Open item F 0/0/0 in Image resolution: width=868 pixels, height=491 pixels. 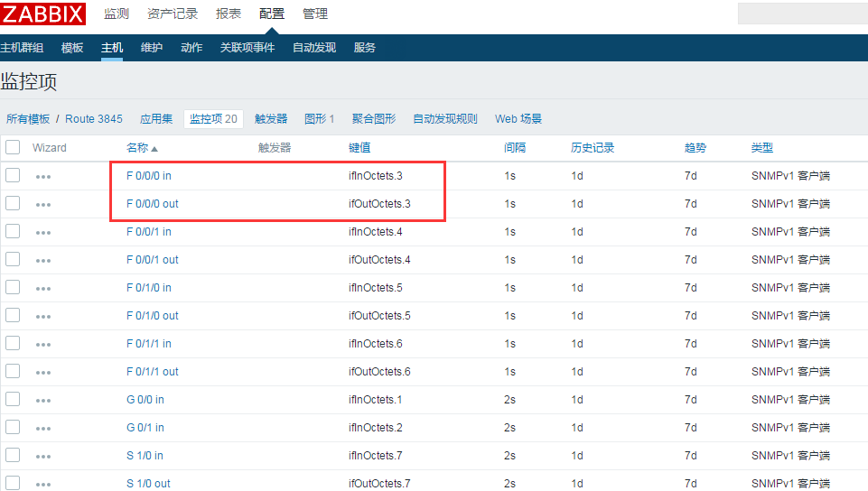tap(149, 176)
